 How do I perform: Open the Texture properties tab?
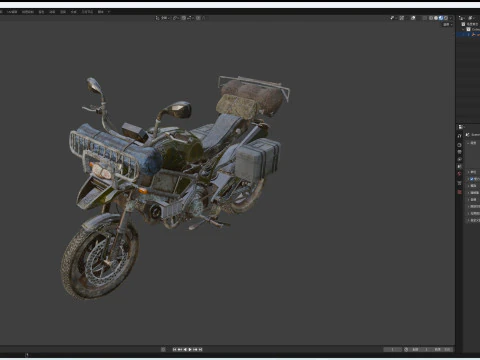click(460, 192)
